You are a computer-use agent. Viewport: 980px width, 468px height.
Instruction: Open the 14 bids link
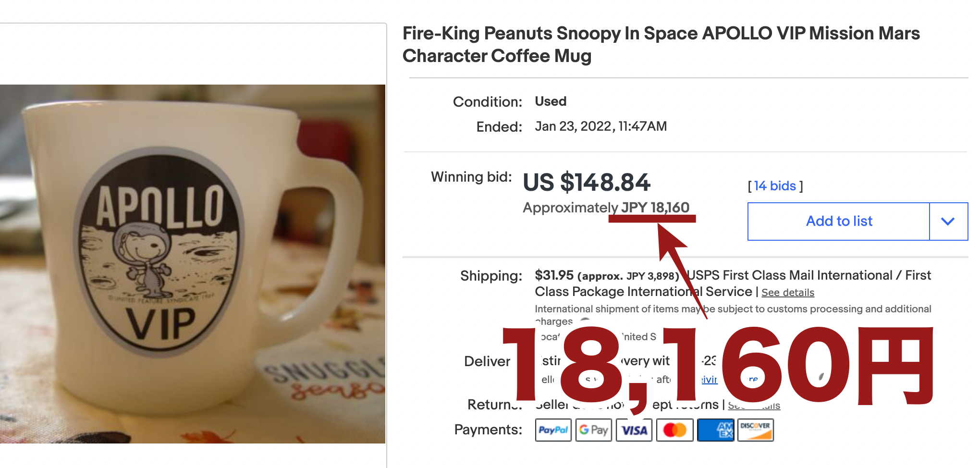775,186
